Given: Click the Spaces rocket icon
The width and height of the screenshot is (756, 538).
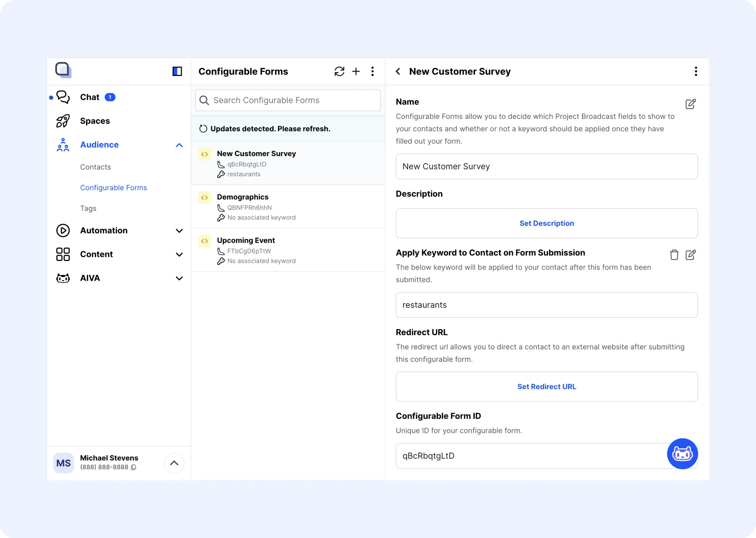Looking at the screenshot, I should pyautogui.click(x=63, y=121).
